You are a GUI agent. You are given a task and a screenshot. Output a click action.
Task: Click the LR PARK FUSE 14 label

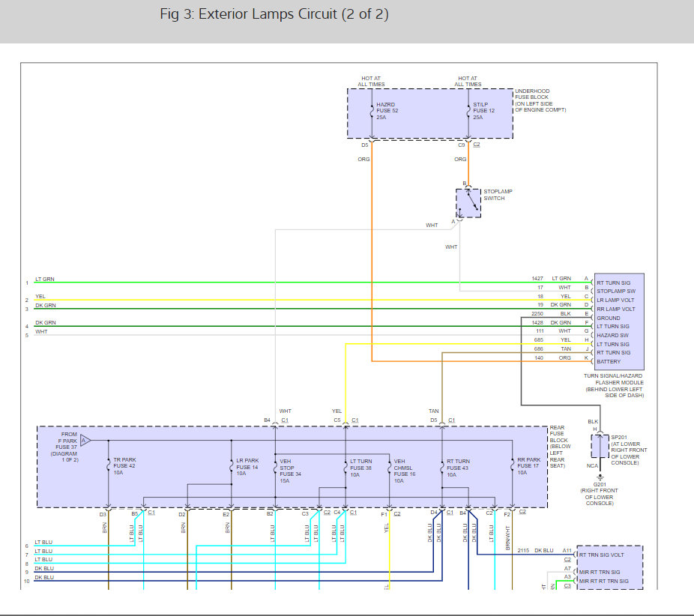click(247, 467)
